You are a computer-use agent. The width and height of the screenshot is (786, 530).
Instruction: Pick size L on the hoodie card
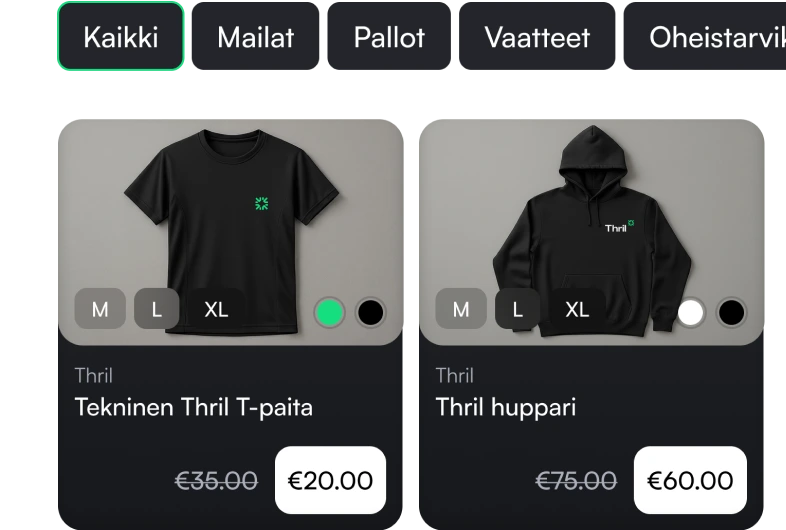(518, 308)
